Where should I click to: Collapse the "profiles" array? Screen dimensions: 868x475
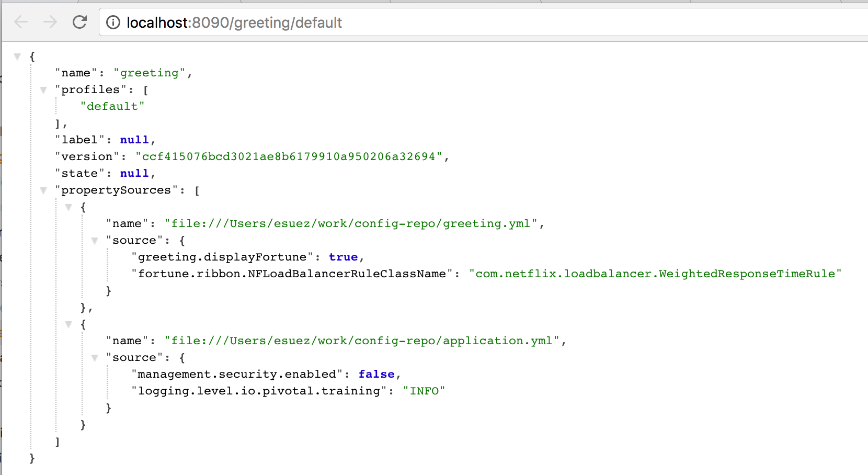(43, 90)
